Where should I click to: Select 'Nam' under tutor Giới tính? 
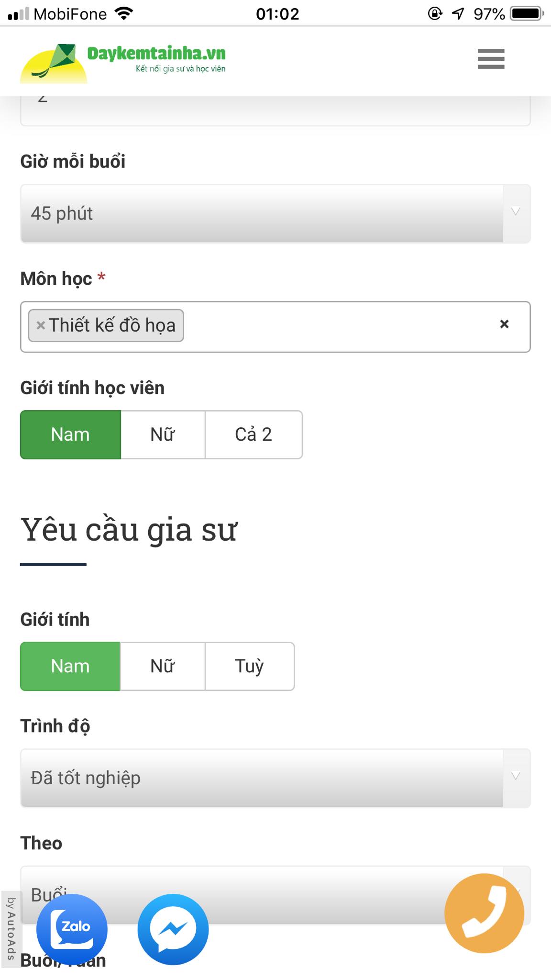(70, 666)
